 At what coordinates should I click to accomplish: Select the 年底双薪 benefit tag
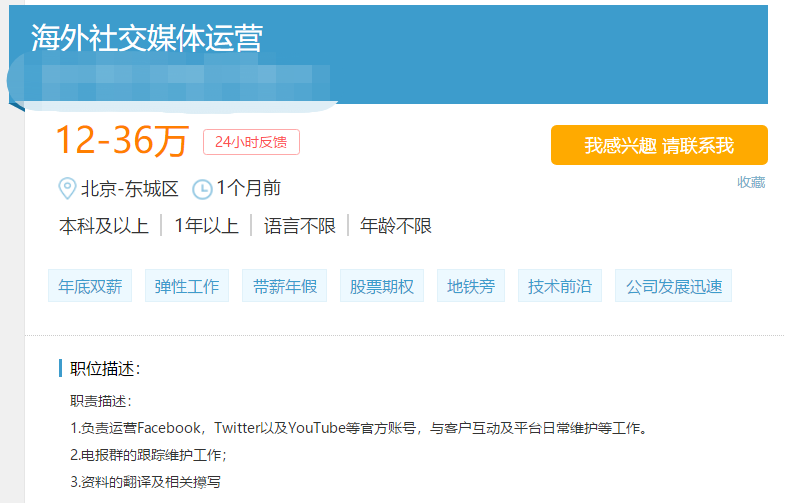click(90, 286)
